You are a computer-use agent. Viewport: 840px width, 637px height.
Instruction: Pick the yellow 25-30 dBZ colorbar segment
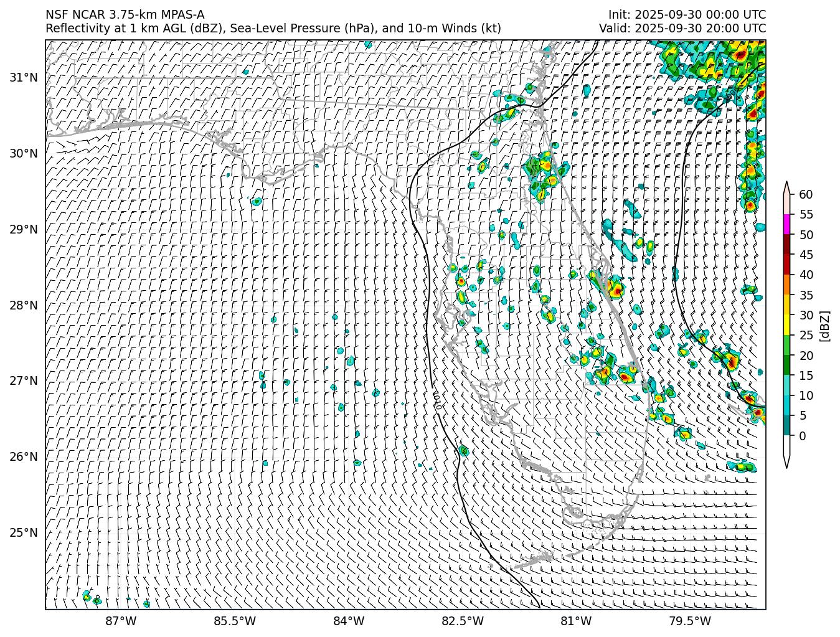click(786, 324)
